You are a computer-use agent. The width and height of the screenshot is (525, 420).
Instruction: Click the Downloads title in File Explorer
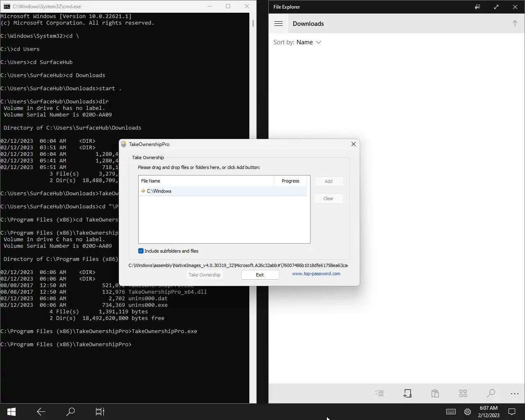click(308, 24)
